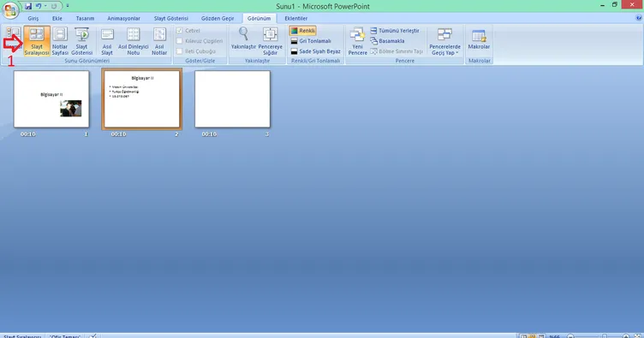This screenshot has width=644, height=338.
Task: Click the Yakınlaştır zoom magnifier
Action: pyautogui.click(x=243, y=39)
